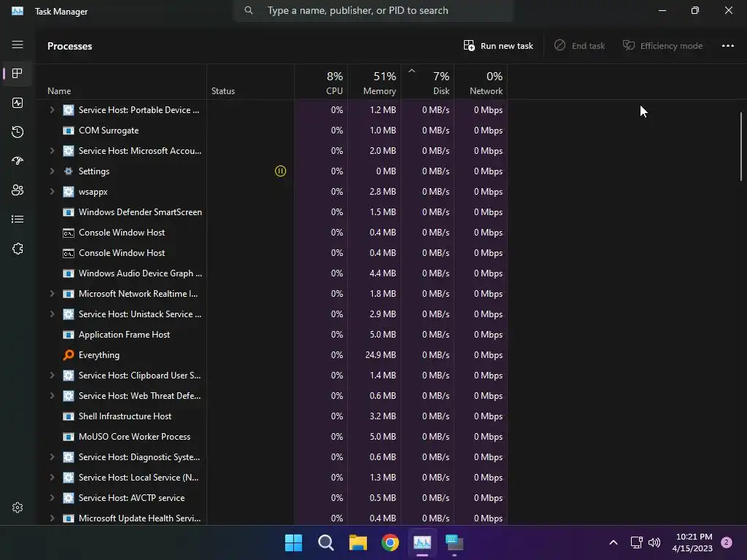Open Google Chrome from the taskbar
Screen dimensions: 747x560
[390, 542]
